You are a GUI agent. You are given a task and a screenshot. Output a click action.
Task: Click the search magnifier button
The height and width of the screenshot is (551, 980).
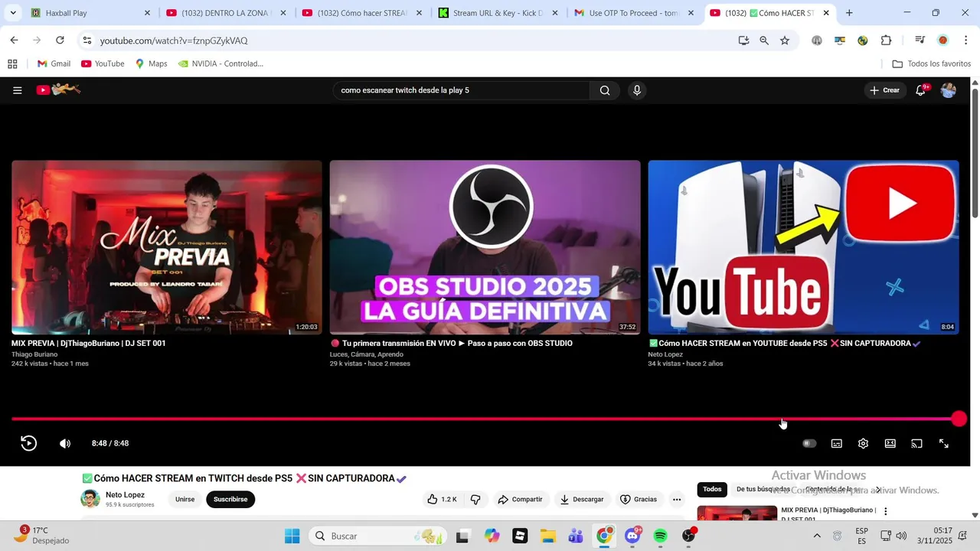(x=605, y=90)
